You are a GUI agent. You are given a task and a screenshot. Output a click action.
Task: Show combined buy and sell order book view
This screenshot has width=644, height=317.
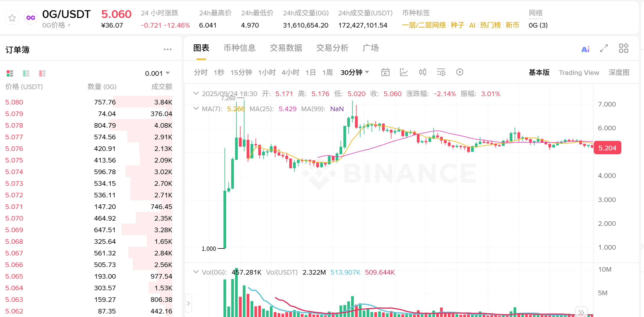tap(10, 73)
